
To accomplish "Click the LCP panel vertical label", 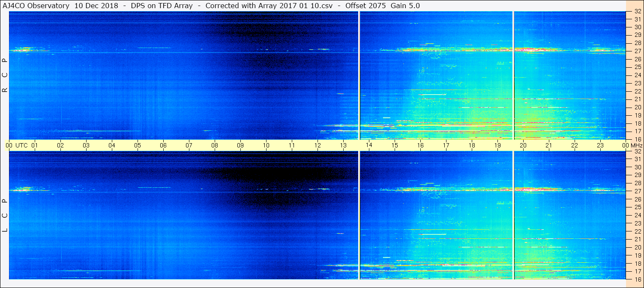I will pyautogui.click(x=5, y=215).
